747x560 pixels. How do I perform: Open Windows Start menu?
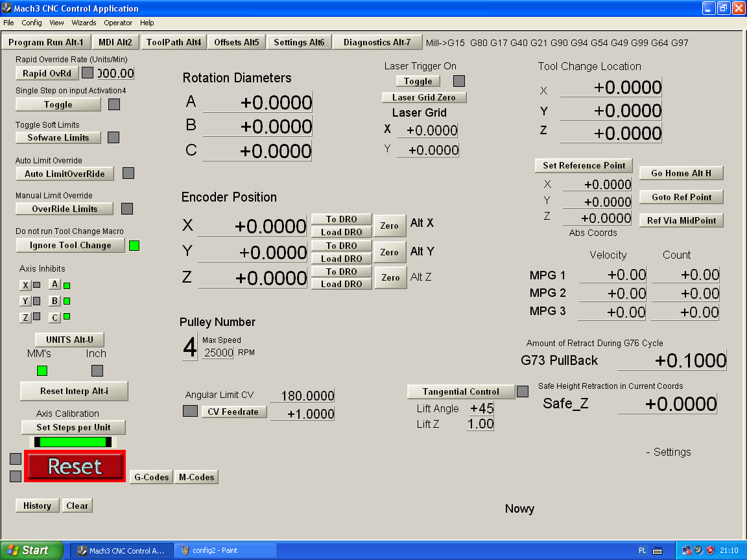click(31, 550)
